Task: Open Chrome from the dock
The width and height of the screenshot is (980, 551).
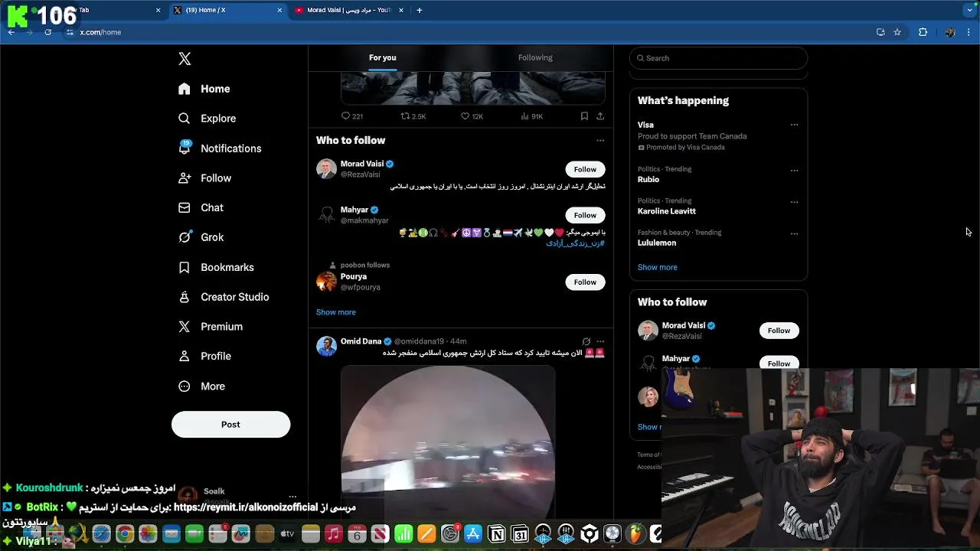Action: (x=125, y=534)
